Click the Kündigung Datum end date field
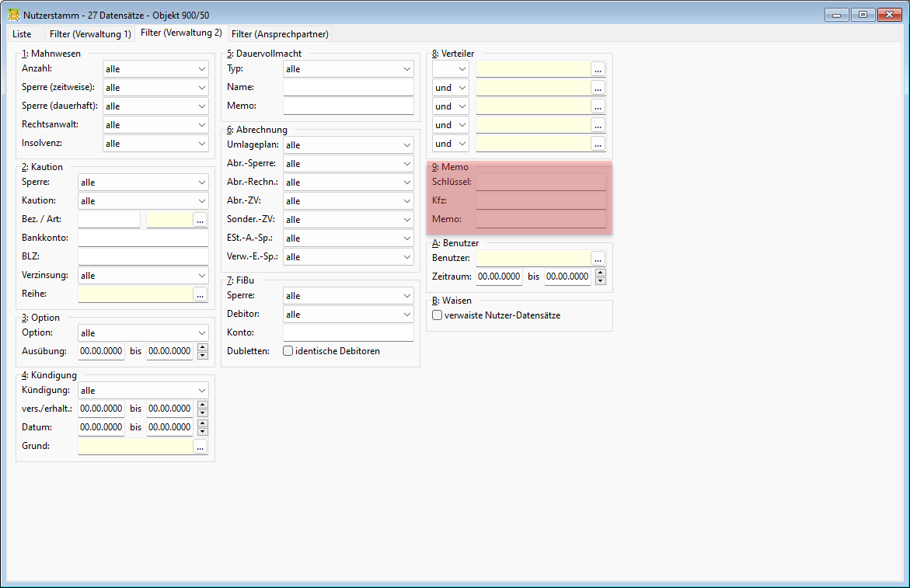 pyautogui.click(x=169, y=426)
